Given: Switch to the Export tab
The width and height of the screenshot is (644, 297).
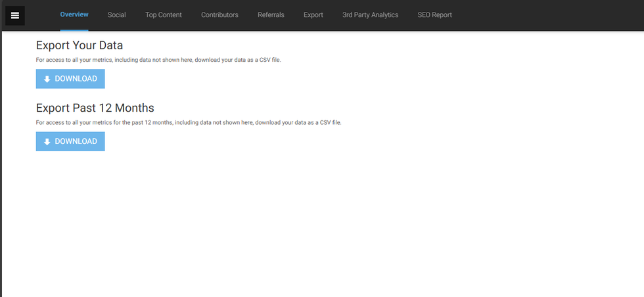Looking at the screenshot, I should (x=313, y=14).
